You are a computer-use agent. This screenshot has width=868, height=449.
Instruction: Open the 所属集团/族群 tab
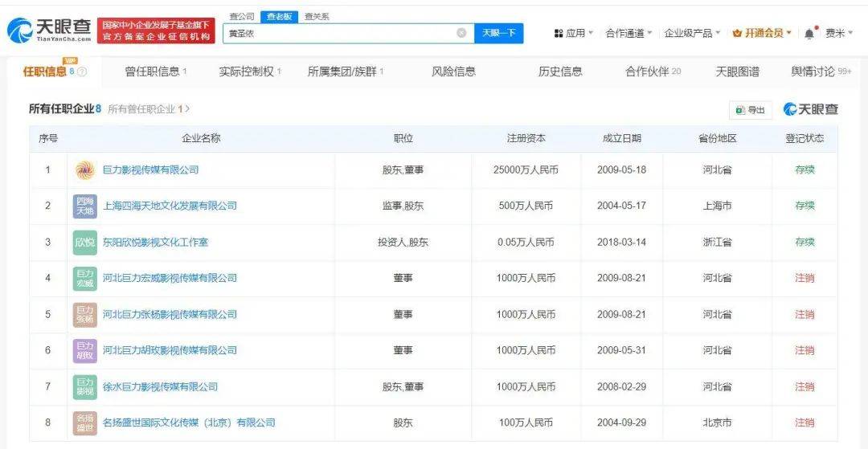click(x=346, y=71)
